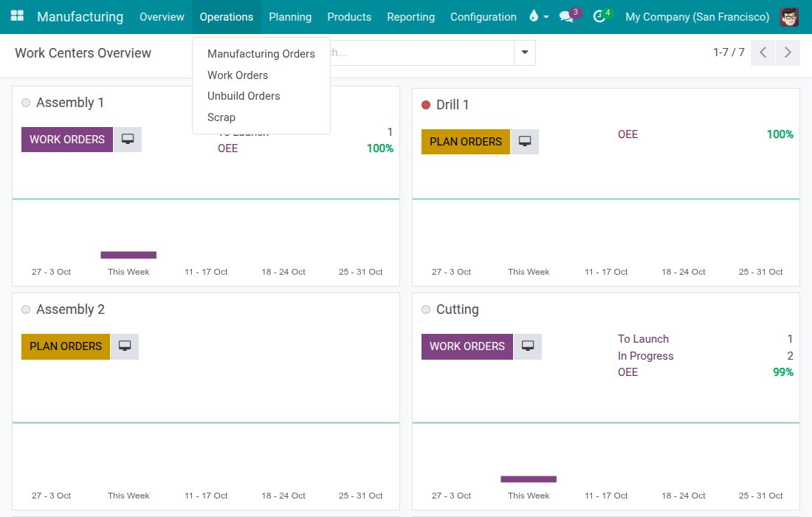Open tablet view for Assembly 1

128,140
